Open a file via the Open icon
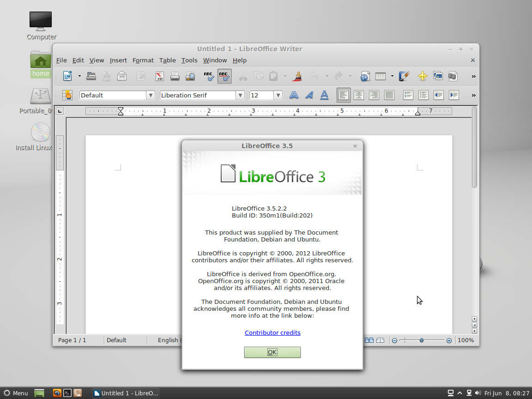The height and width of the screenshot is (399, 532). click(x=91, y=76)
